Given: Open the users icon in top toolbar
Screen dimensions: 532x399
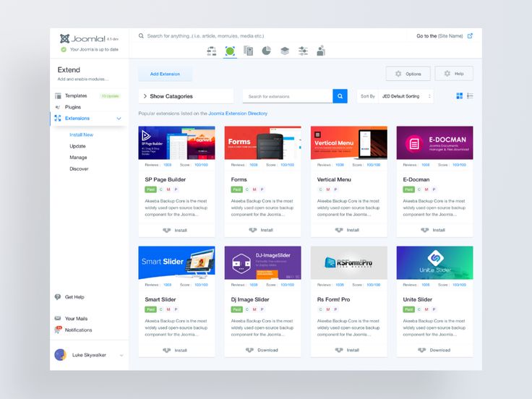Looking at the screenshot, I should click(x=321, y=51).
